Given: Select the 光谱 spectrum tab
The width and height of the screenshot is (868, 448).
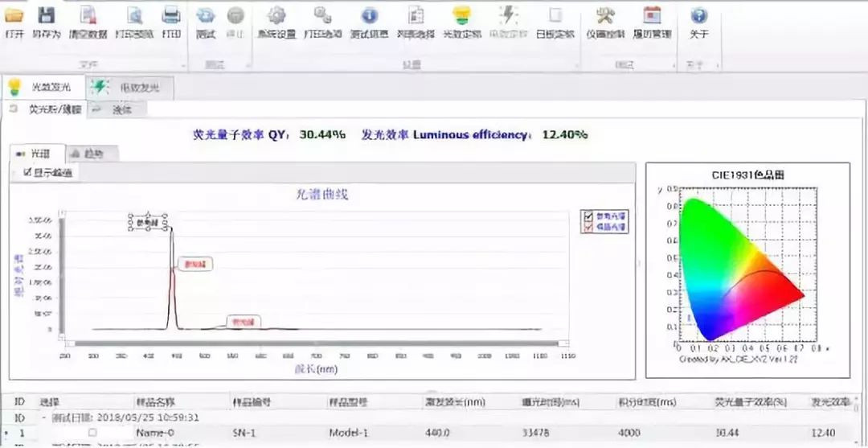Looking at the screenshot, I should point(37,154).
